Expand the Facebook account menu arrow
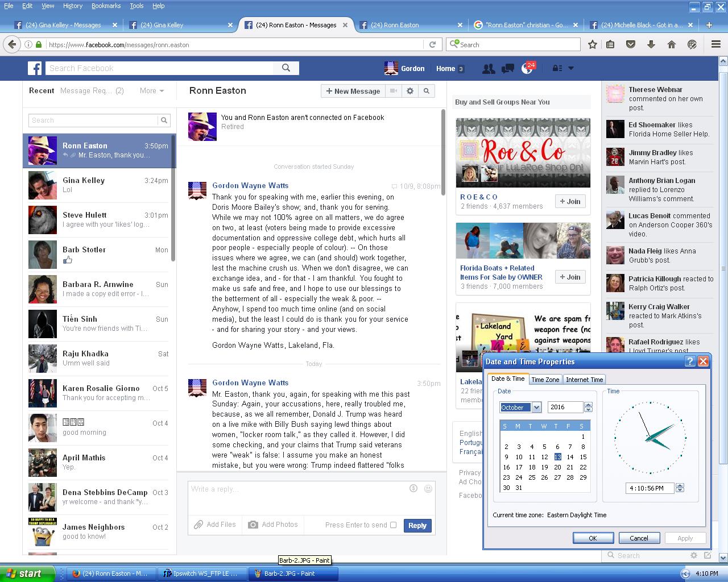This screenshot has height=582, width=728. coord(571,68)
